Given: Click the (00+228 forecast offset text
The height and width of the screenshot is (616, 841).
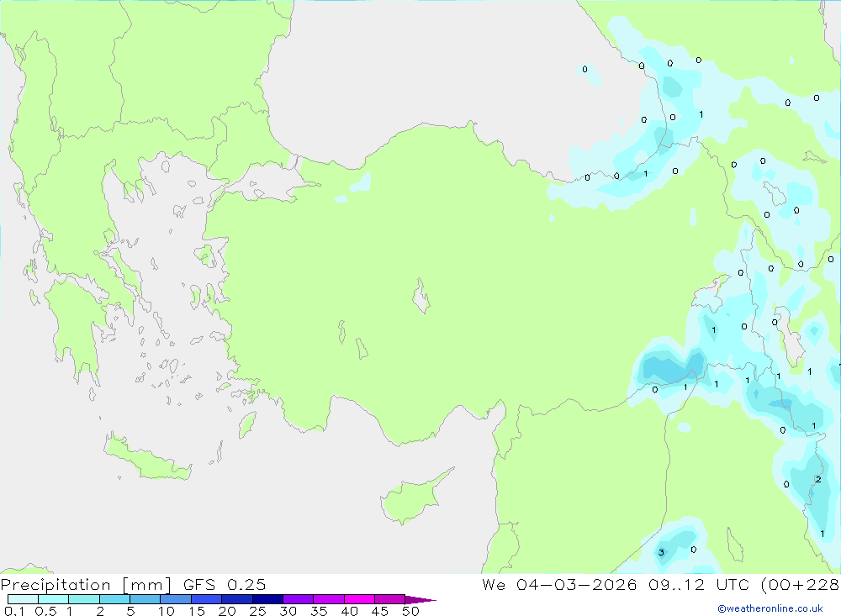Looking at the screenshot, I should [800, 584].
